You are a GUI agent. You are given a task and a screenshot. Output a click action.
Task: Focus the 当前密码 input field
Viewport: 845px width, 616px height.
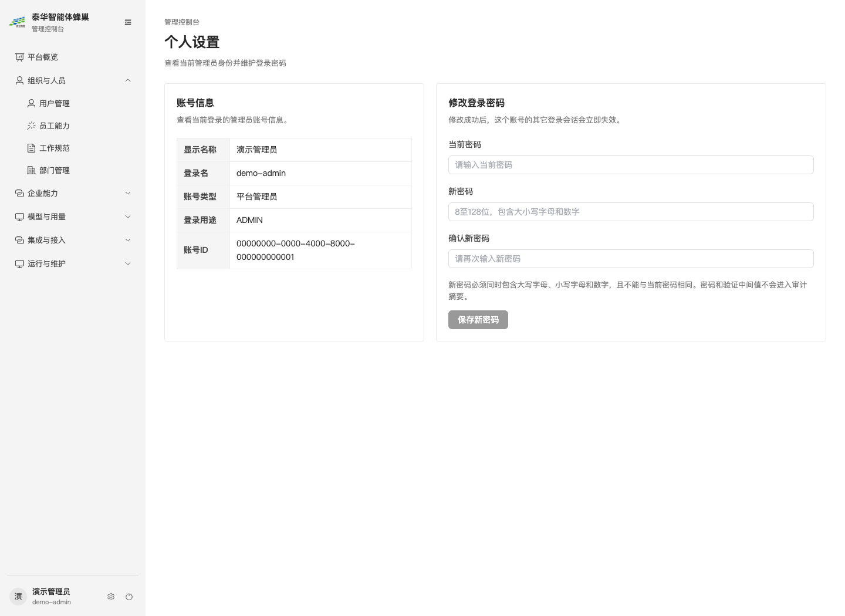point(631,165)
